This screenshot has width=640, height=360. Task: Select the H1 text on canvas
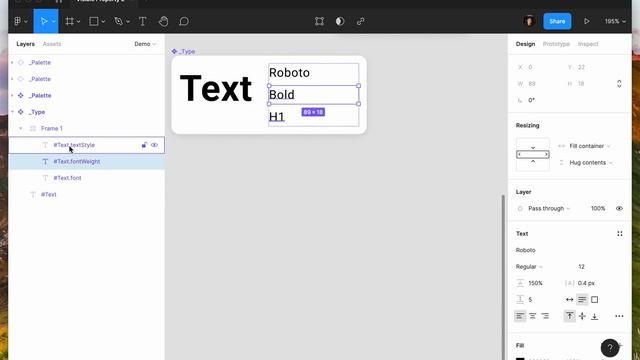(277, 117)
